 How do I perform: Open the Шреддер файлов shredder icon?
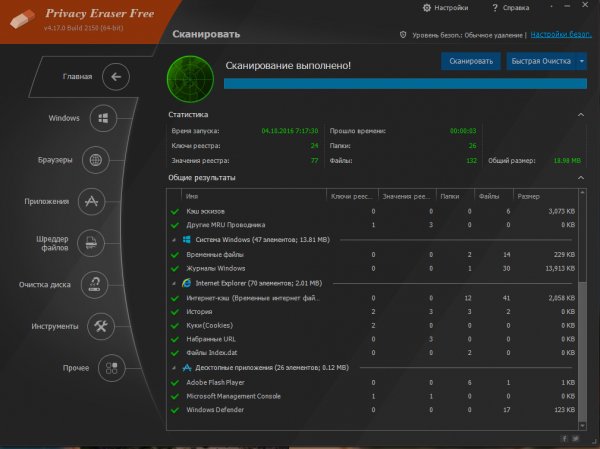(x=91, y=243)
